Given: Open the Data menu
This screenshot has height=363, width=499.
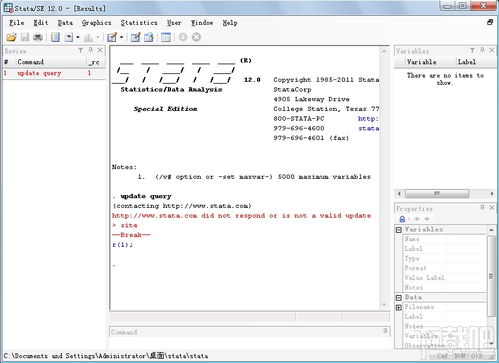Looking at the screenshot, I should click(x=65, y=23).
